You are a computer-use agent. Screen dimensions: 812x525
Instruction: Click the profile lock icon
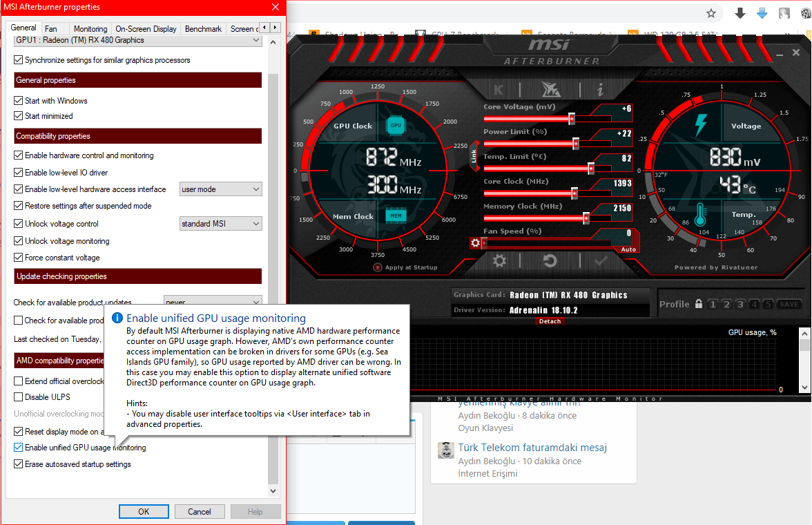(699, 304)
